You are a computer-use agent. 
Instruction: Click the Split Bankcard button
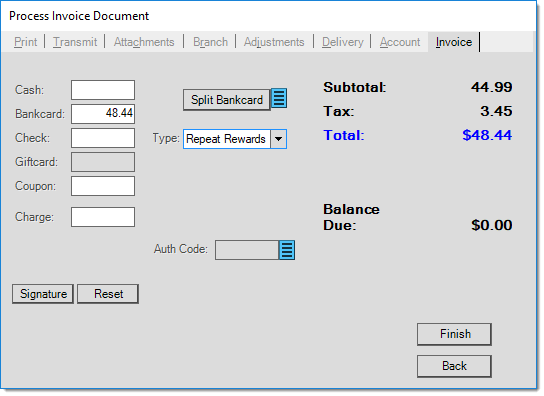click(x=227, y=100)
